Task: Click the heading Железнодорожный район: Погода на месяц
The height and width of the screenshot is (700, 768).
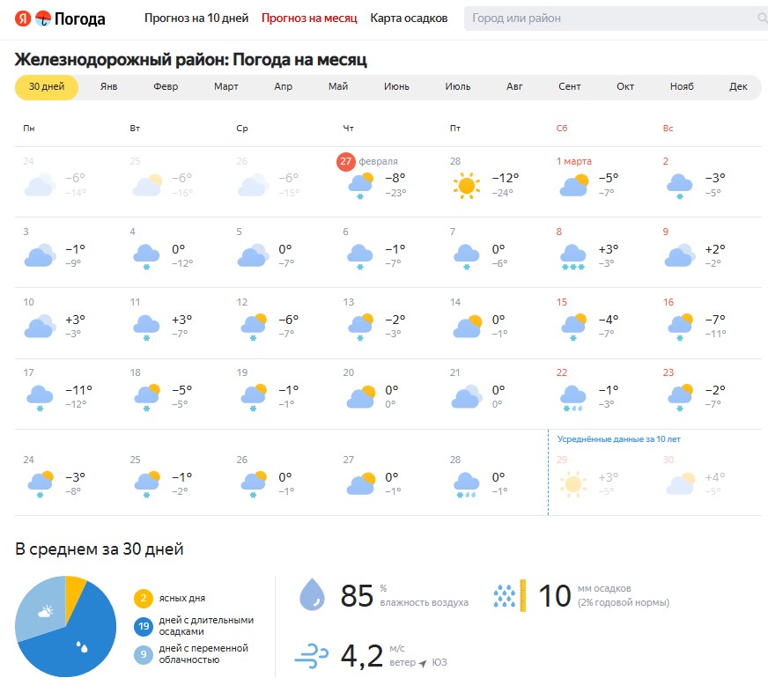Action: pyautogui.click(x=190, y=60)
